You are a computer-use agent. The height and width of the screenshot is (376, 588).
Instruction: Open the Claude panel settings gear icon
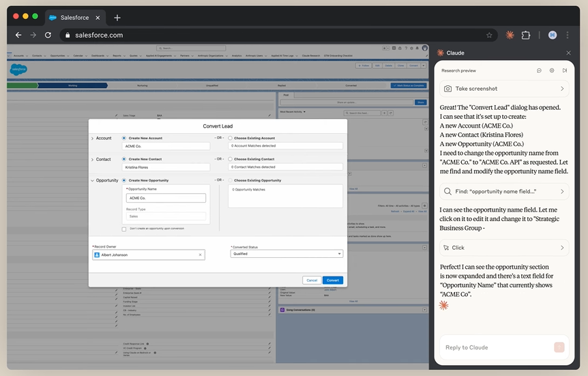tap(552, 70)
